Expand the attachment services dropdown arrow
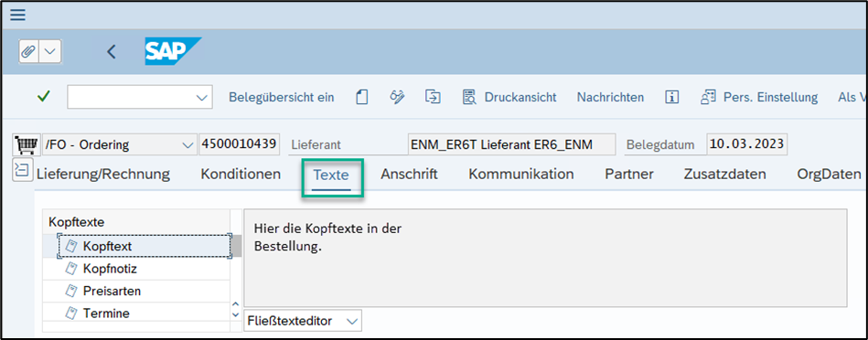 [49, 52]
